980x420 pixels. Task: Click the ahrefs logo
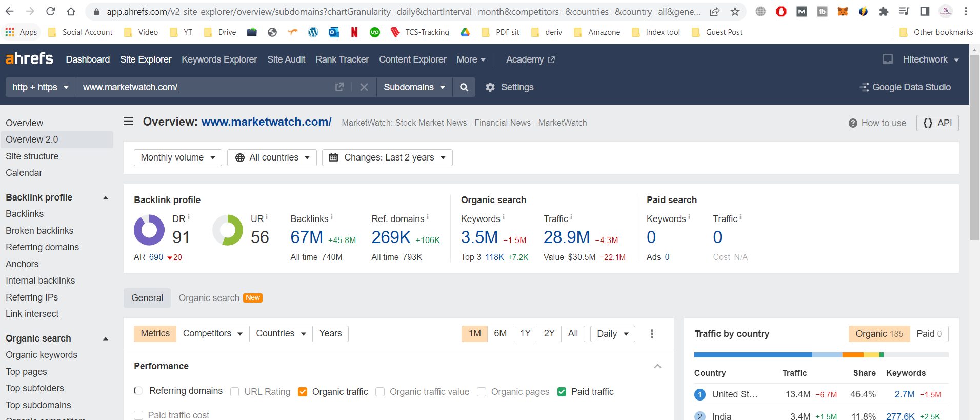click(x=29, y=59)
